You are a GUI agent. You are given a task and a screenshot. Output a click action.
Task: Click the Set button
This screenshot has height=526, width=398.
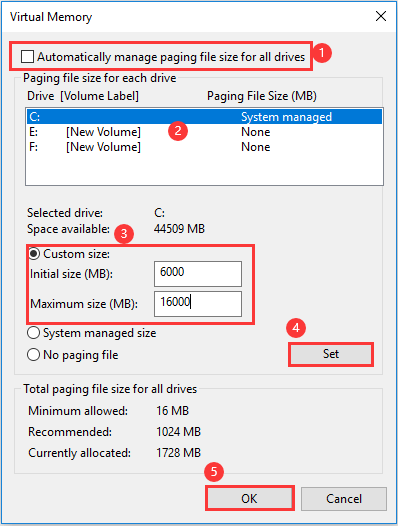point(331,354)
